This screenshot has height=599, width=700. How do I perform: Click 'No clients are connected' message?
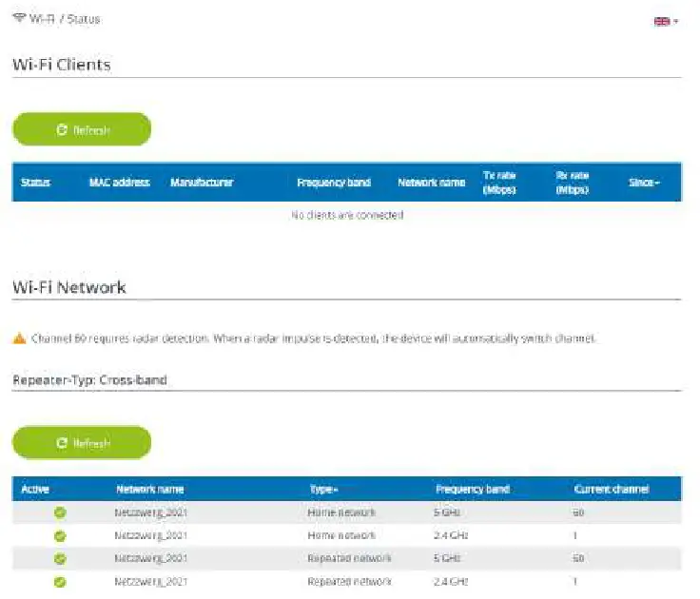tap(347, 215)
